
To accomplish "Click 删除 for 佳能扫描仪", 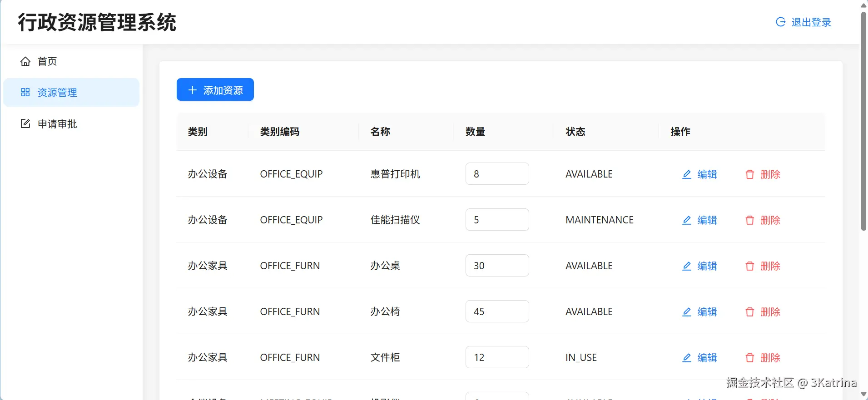I will coord(763,220).
